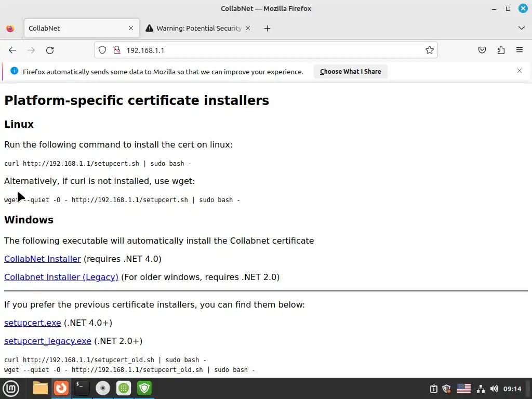Open the volume speaker tray icon
Screen dimensions: 532x399
click(495, 389)
